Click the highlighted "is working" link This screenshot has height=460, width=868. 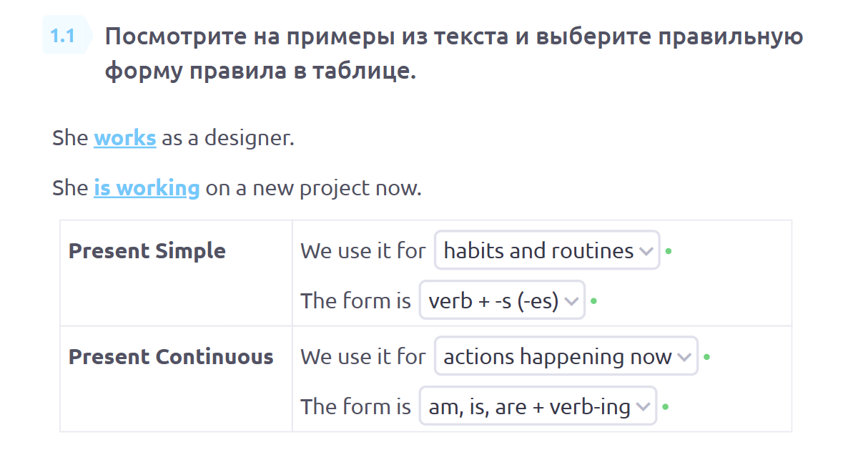[147, 189]
